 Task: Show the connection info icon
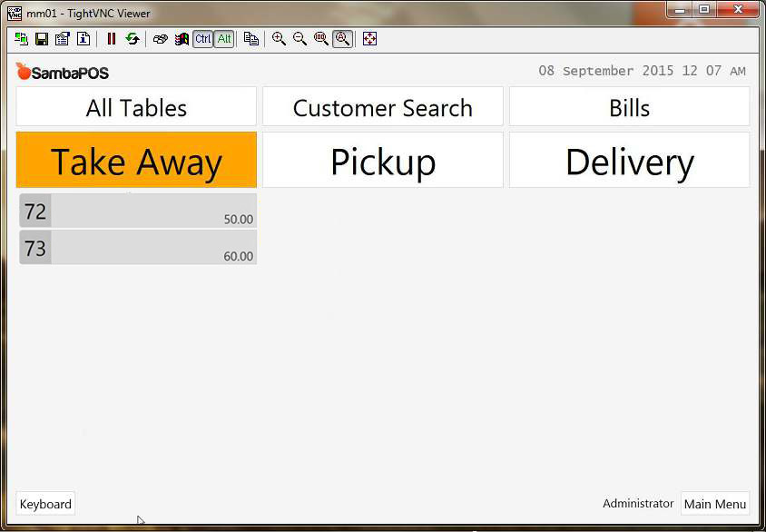point(83,39)
